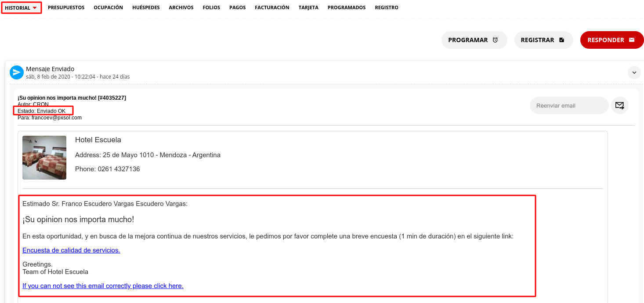This screenshot has height=303, width=644.
Task: Open the Facturación tab
Action: pyautogui.click(x=272, y=8)
